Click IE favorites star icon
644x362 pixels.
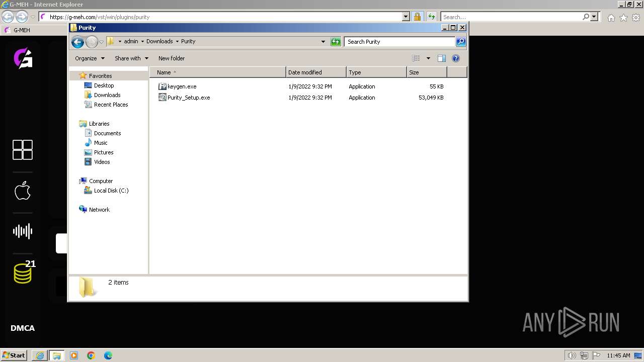point(623,18)
